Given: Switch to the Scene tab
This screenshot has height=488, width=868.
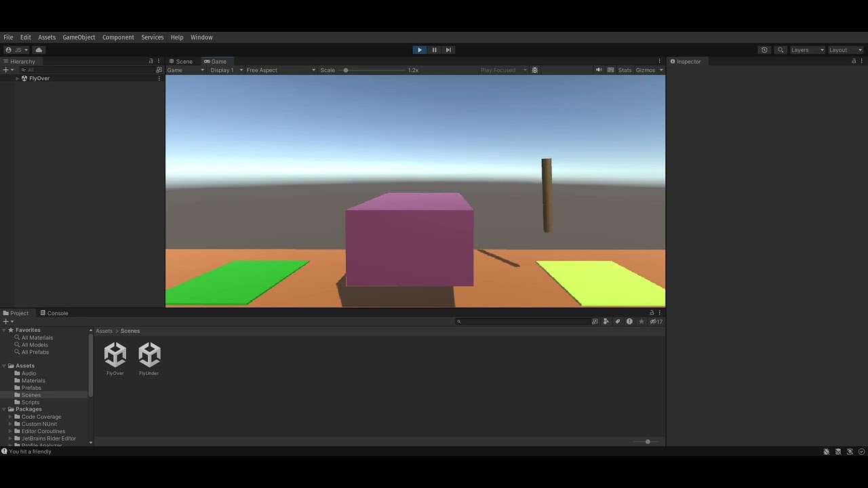Looking at the screenshot, I should pos(180,61).
